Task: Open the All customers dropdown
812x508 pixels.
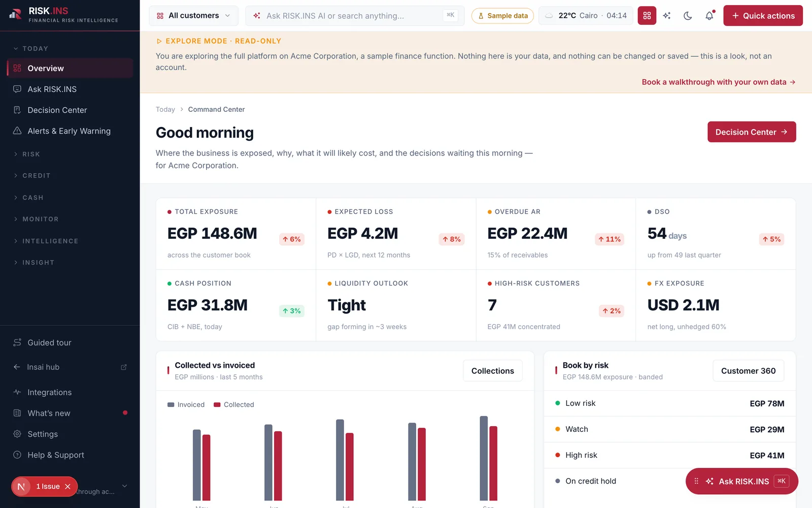Action: pyautogui.click(x=193, y=16)
